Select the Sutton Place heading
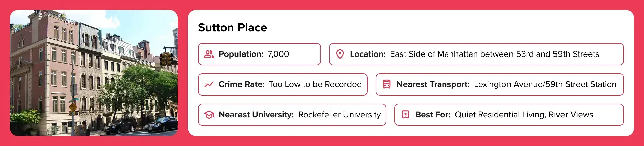This screenshot has height=146, width=644. (x=232, y=27)
